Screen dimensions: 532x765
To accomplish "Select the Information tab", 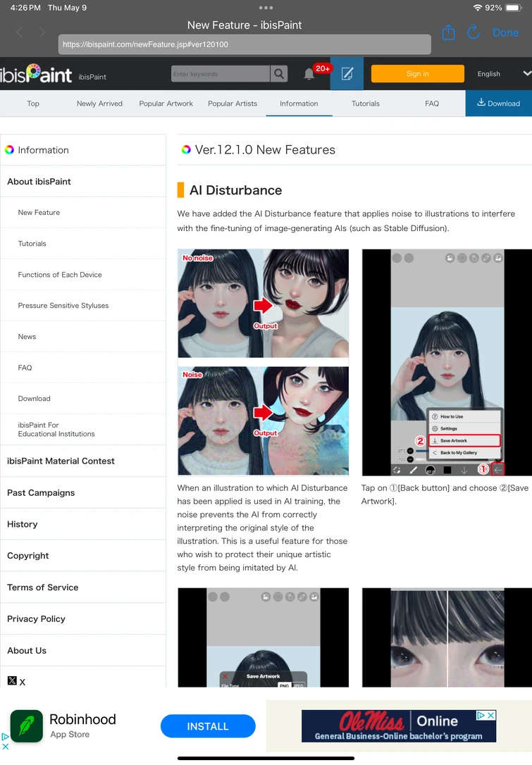I will (x=299, y=104).
